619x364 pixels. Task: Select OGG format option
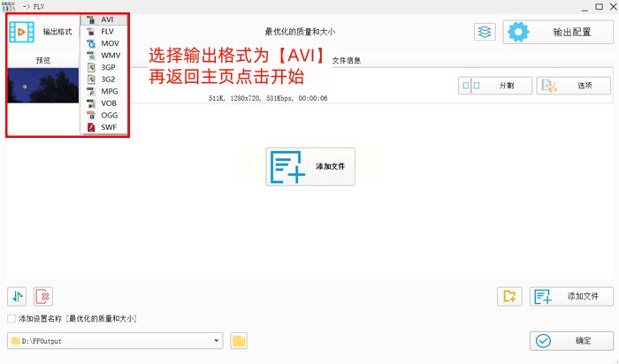click(x=103, y=115)
